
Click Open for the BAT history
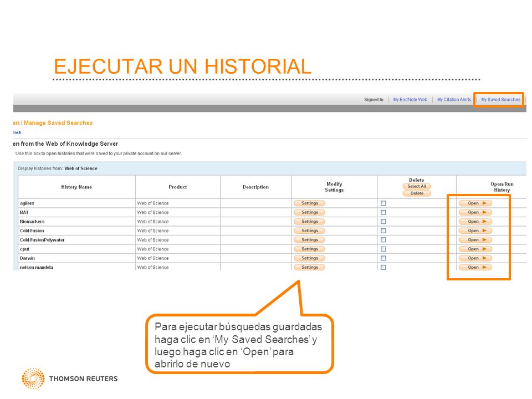coord(475,212)
